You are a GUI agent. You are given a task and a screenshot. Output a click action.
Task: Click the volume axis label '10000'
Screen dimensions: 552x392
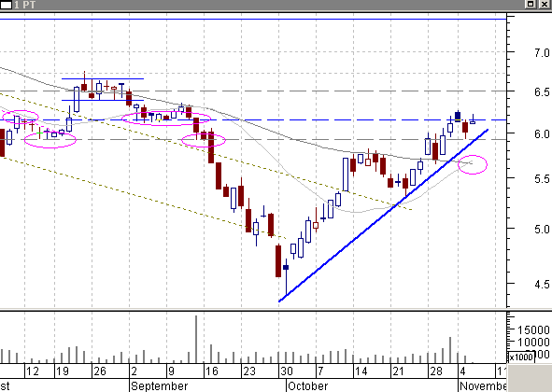click(x=533, y=342)
